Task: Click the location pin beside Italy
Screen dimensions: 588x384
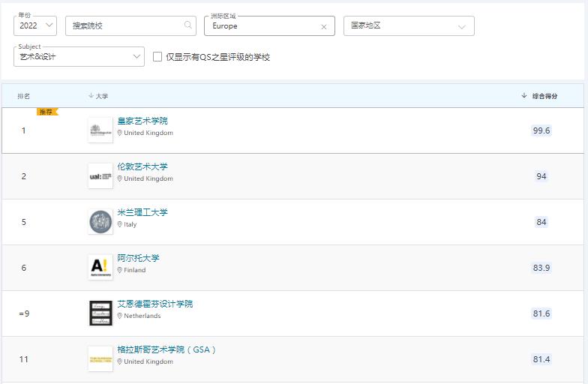Action: [120, 224]
